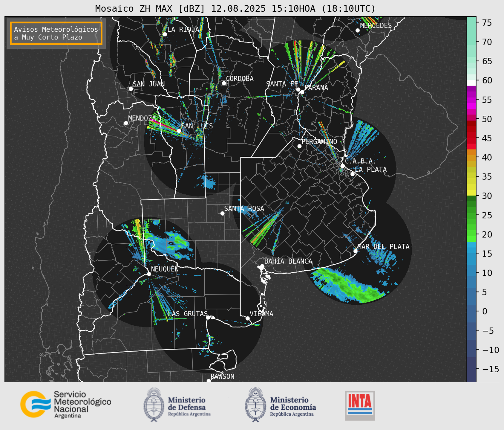Click the Bahía Blanca city marker
The width and height of the screenshot is (504, 430).
[262, 266]
